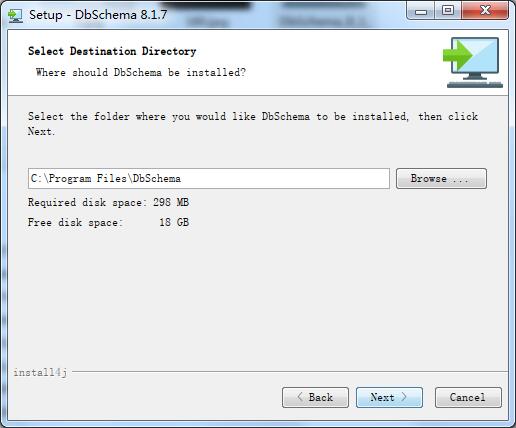Click the 'Select the folder' instruction text

[x=253, y=124]
